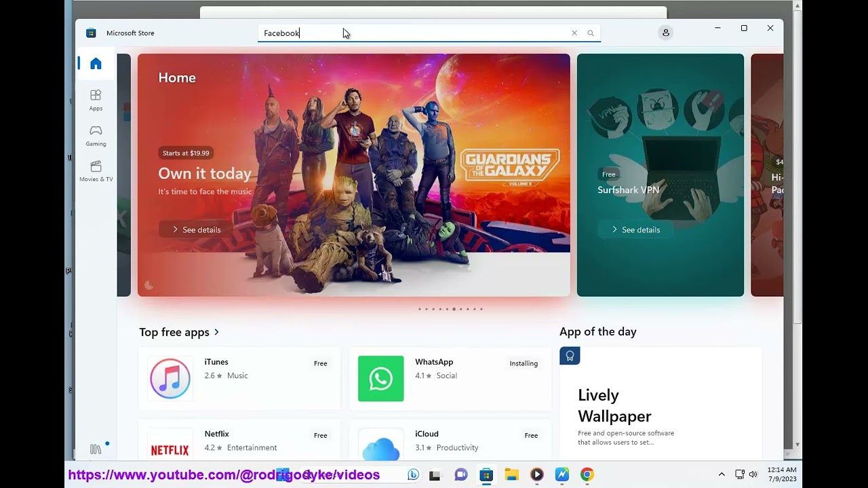The width and height of the screenshot is (868, 488).
Task: Open the network status icon
Action: (740, 474)
